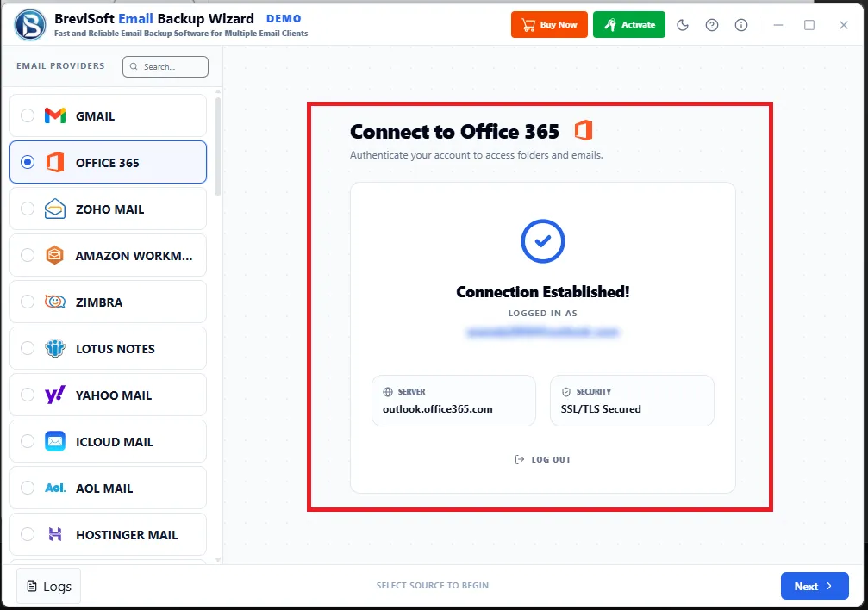Click EMAIL PROVIDERS heading
Screen dimensions: 868x610
click(60, 65)
